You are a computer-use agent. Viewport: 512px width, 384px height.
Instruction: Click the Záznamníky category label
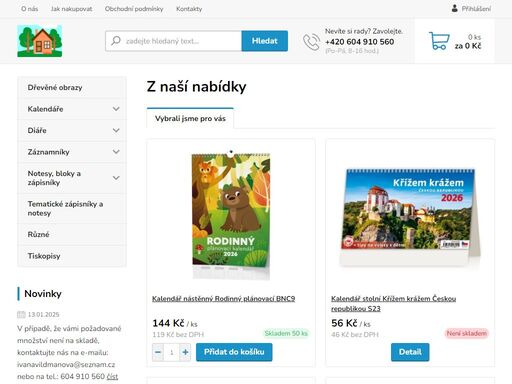tap(49, 152)
